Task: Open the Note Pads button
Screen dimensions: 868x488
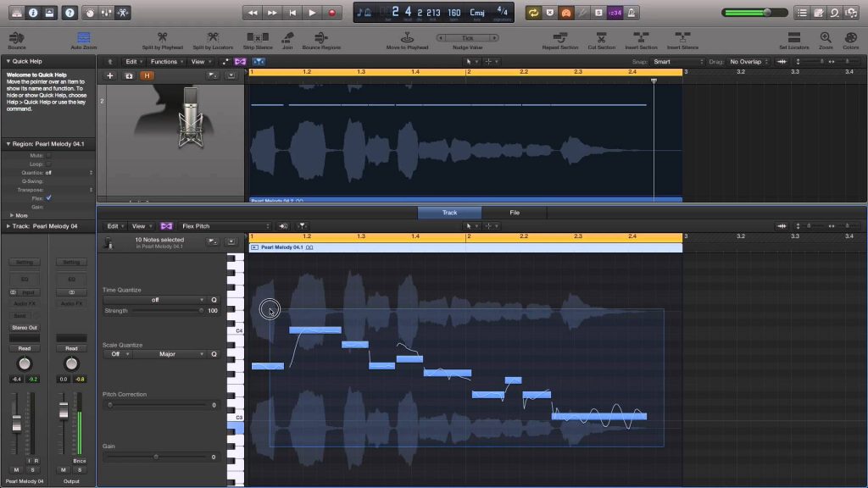Action: [819, 12]
